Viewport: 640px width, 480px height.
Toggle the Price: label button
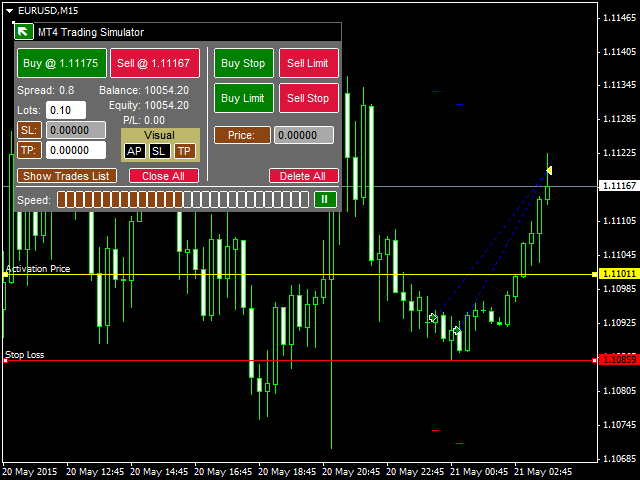(x=242, y=135)
